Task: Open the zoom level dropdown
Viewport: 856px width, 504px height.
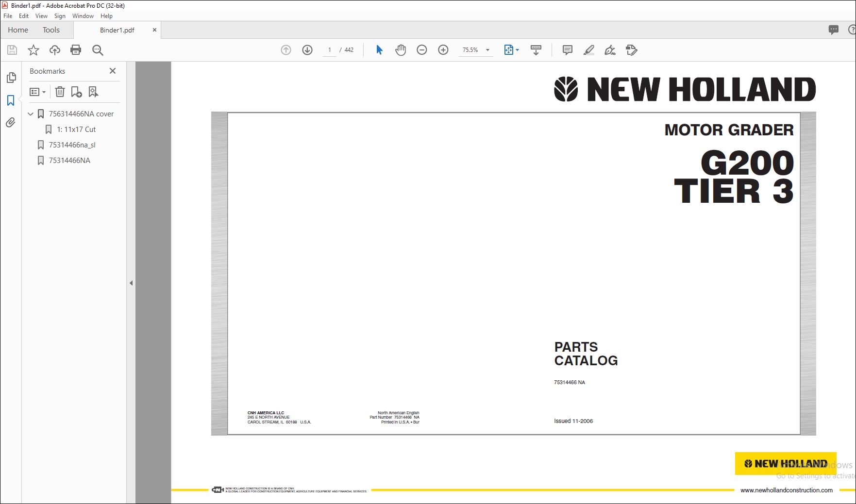Action: click(487, 50)
